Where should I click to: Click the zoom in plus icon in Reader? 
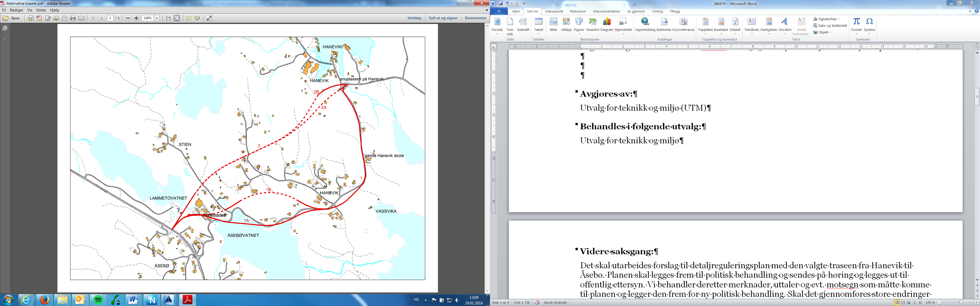(137, 18)
